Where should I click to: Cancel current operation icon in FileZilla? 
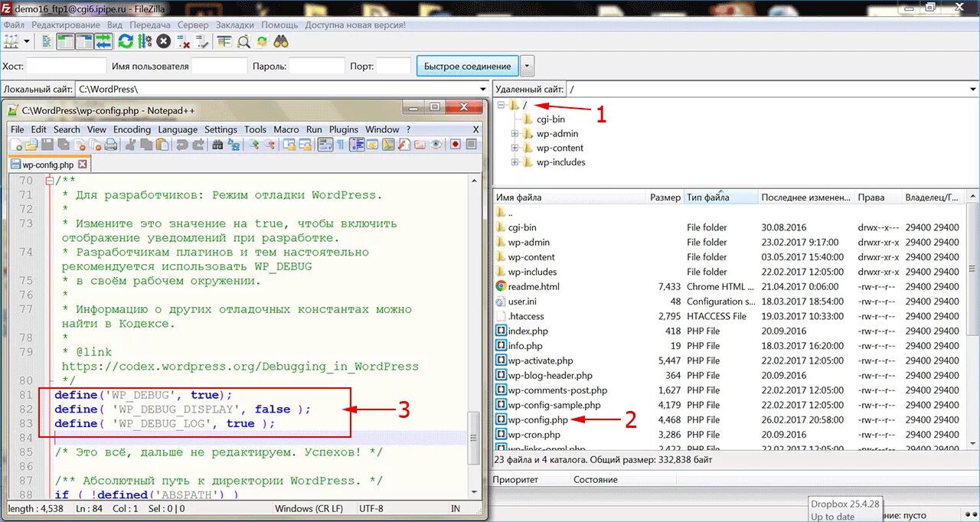[163, 41]
